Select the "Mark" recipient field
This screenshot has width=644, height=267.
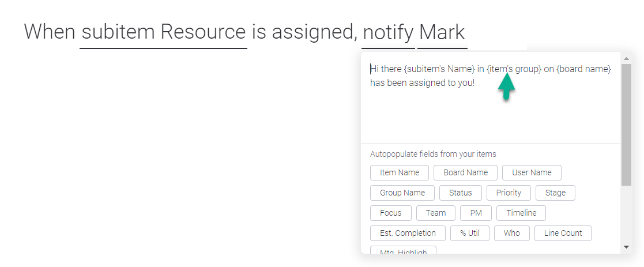tap(442, 32)
